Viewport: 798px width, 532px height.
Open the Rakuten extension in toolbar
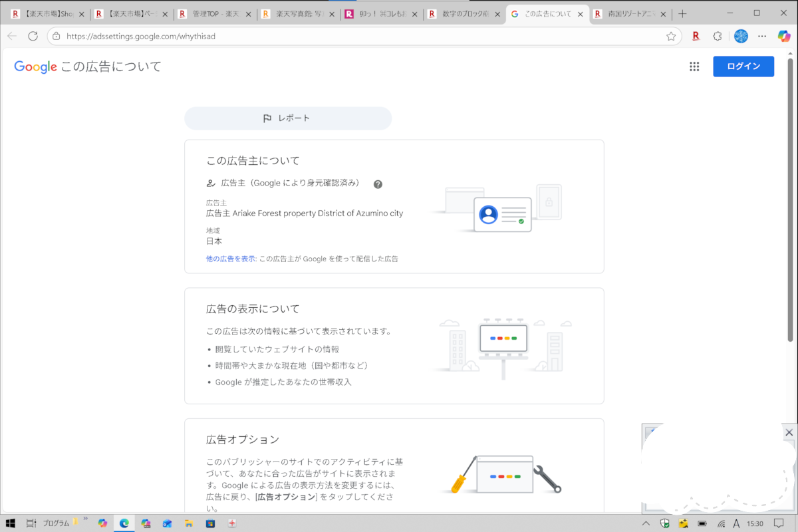(696, 36)
